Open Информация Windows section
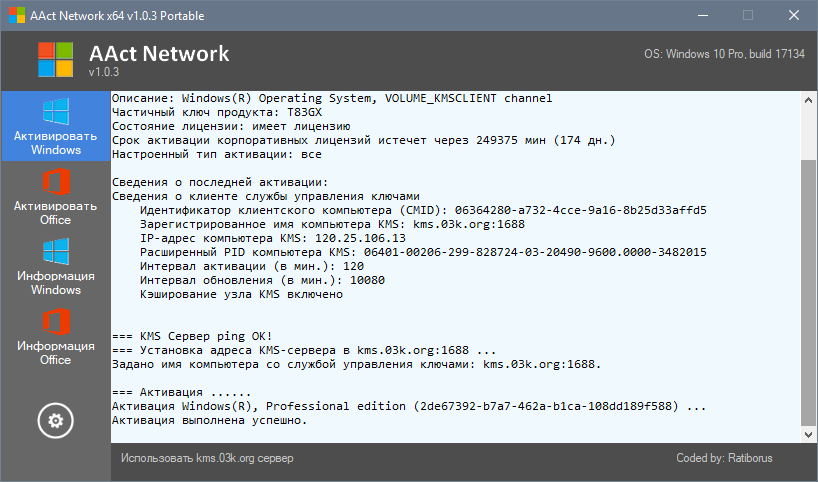 (56, 266)
